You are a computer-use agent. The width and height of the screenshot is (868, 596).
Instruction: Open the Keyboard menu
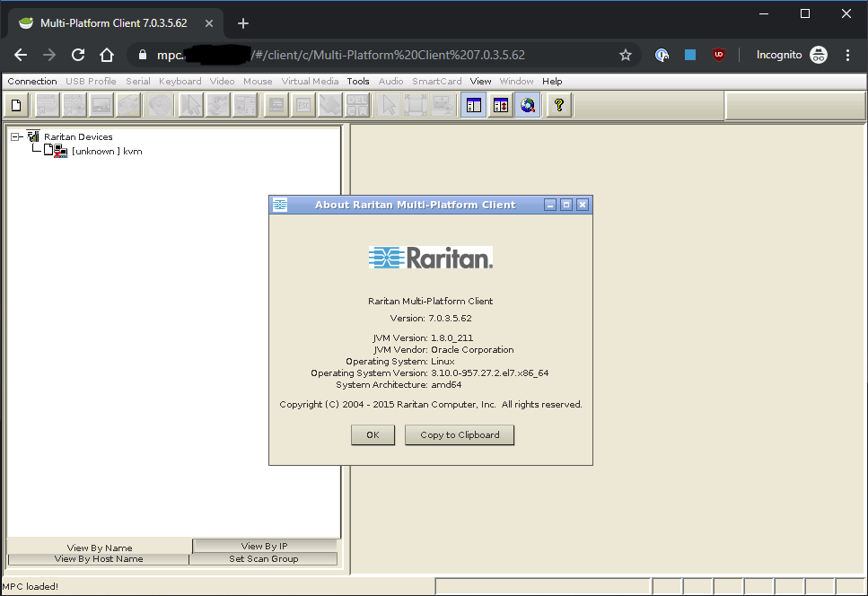(180, 82)
